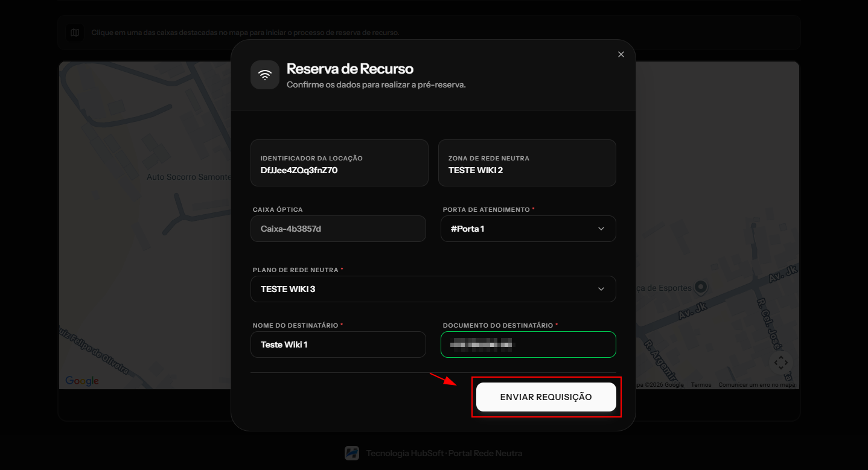Expand the Porta de Atendimento chevron
Image resolution: width=868 pixels, height=470 pixels.
601,229
